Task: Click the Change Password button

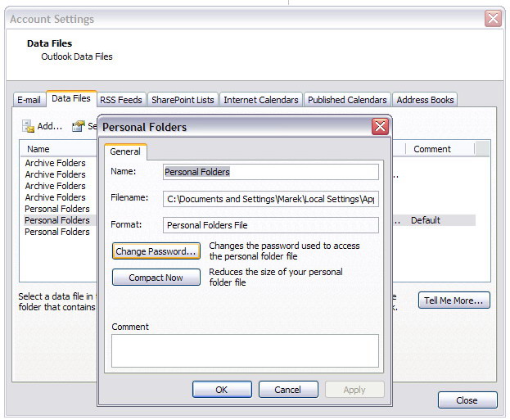Action: click(x=156, y=251)
